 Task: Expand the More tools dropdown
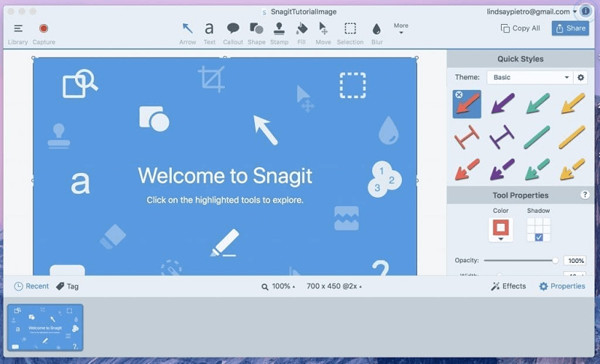[x=400, y=28]
